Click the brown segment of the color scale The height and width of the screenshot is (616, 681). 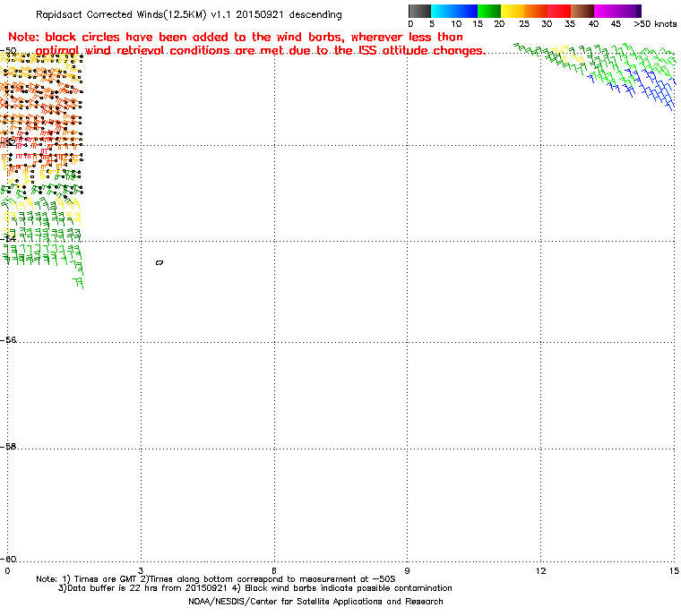[x=582, y=11]
